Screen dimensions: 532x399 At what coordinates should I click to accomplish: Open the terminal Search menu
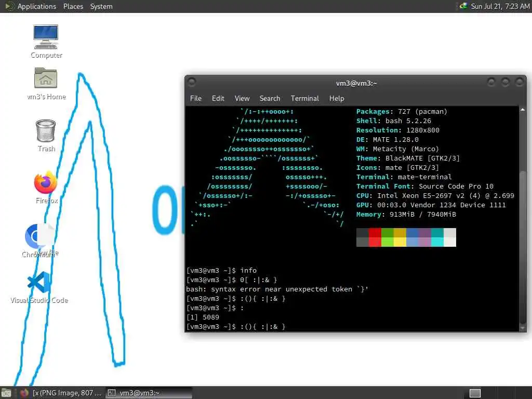270,98
